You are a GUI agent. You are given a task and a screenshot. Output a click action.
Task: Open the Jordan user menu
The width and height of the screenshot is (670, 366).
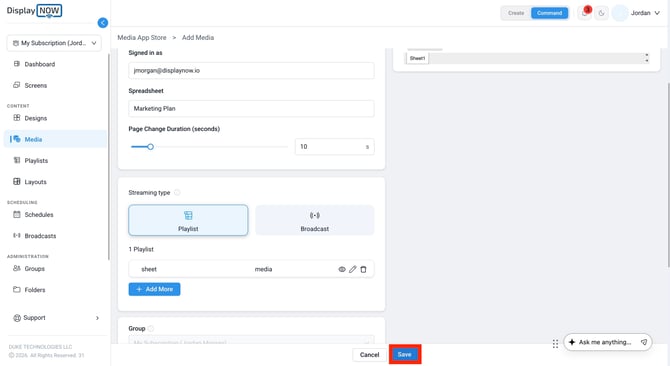coord(645,13)
